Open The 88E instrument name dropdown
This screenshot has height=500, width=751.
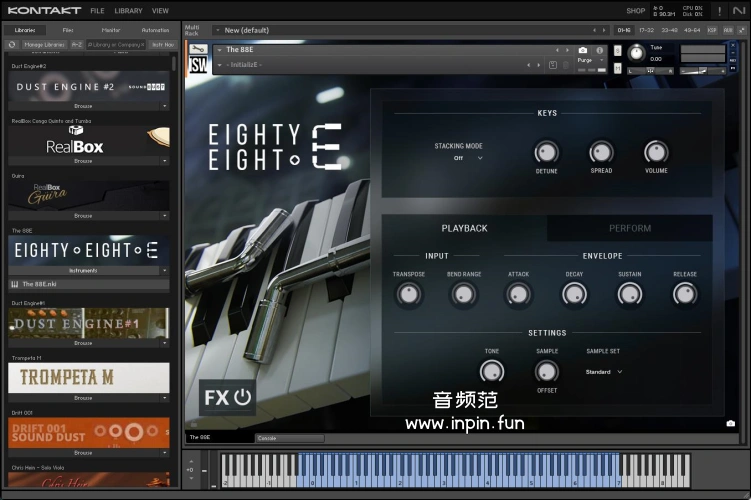pyautogui.click(x=219, y=50)
